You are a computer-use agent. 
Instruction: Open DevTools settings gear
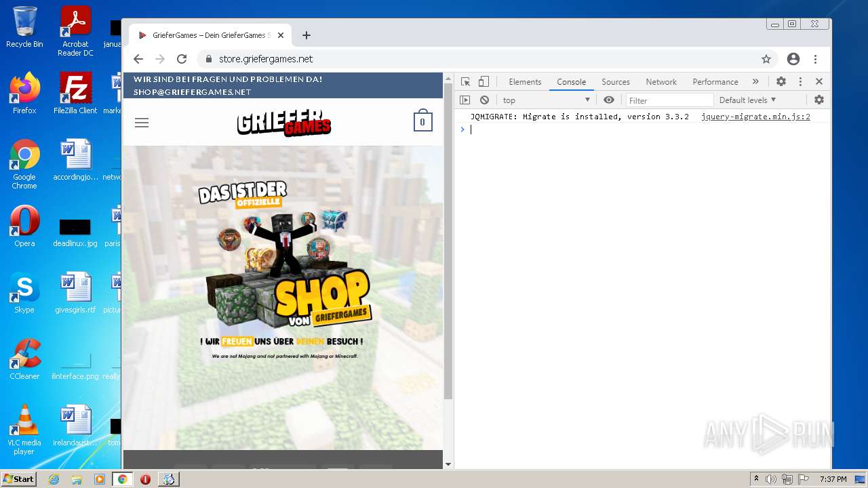coord(781,81)
